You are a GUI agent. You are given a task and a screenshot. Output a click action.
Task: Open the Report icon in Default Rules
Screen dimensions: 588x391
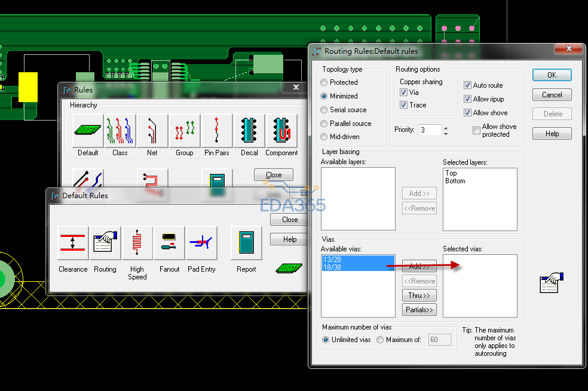[x=246, y=242]
